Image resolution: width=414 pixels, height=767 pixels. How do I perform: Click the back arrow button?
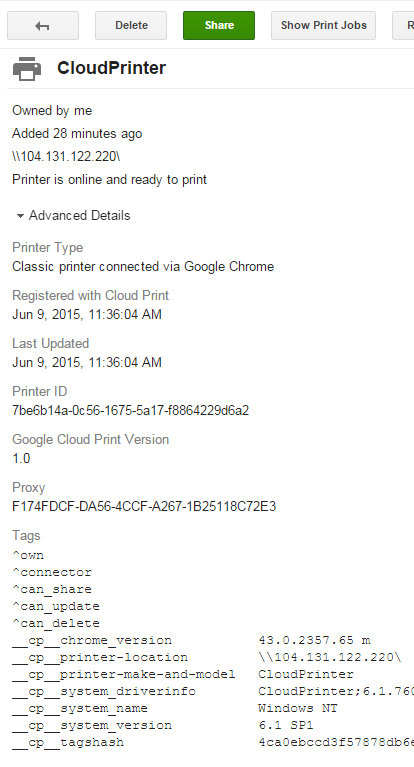point(43,25)
